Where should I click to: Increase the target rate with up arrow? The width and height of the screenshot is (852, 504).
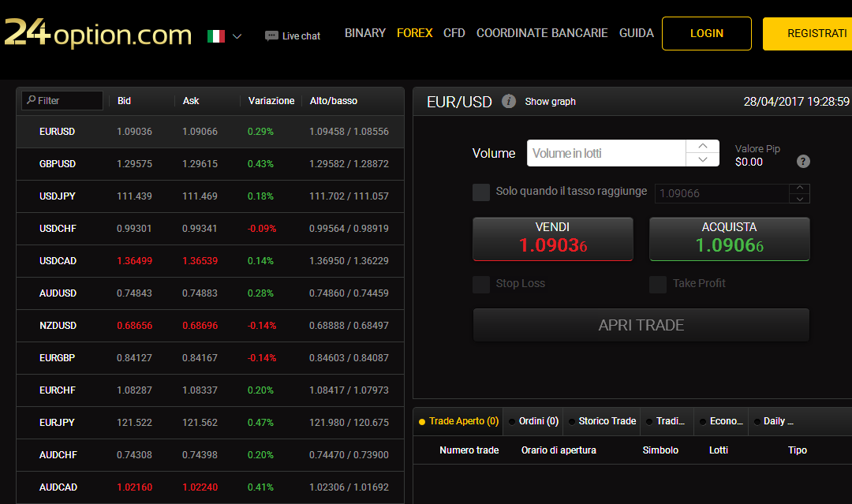pos(799,188)
